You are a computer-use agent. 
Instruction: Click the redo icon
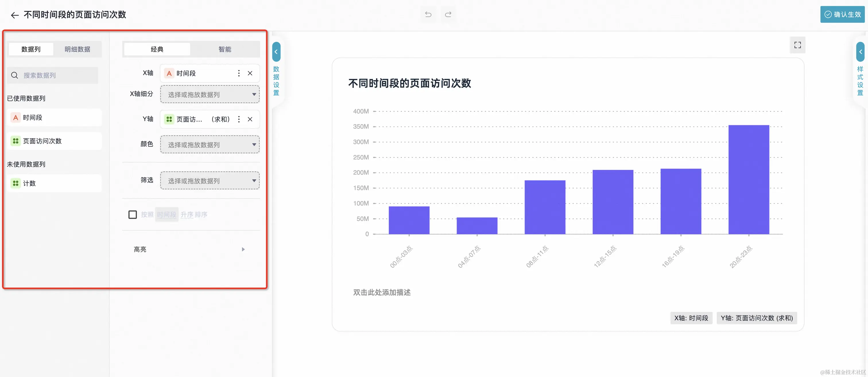tap(448, 14)
